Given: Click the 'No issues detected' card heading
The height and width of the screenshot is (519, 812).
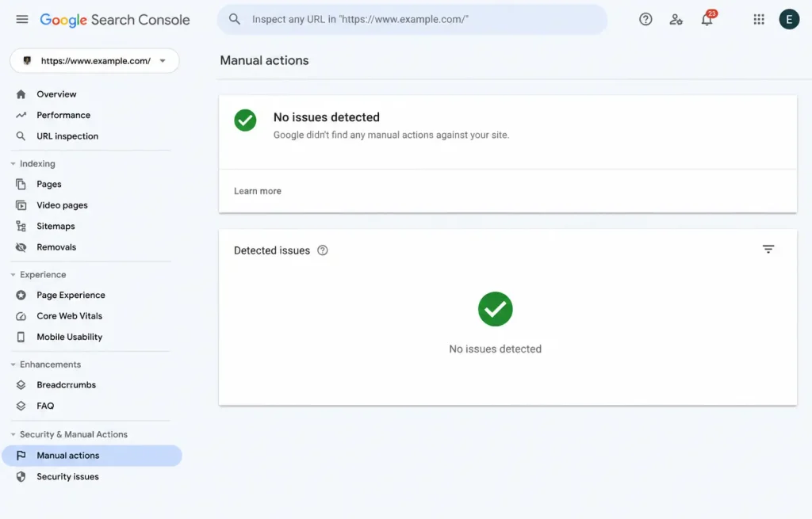Looking at the screenshot, I should point(326,117).
